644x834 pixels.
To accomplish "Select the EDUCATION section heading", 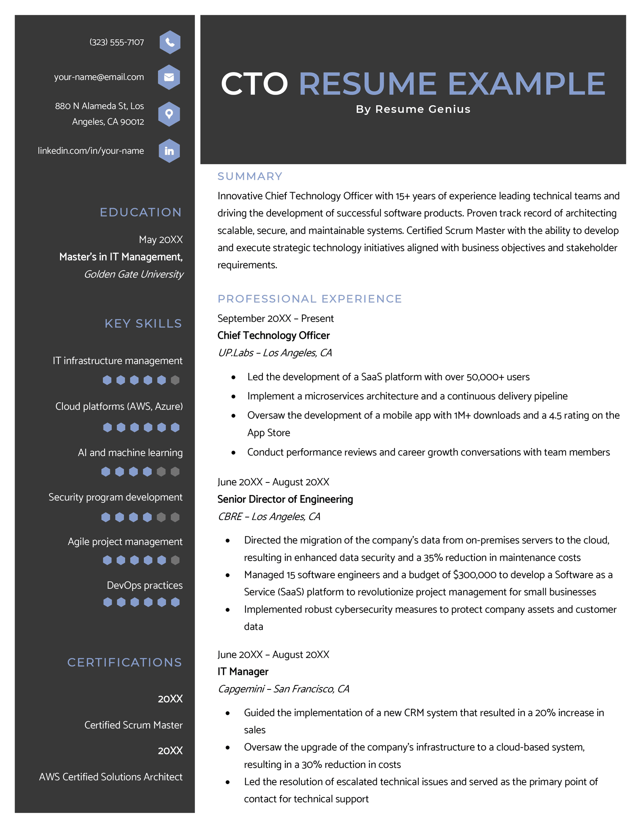I will [x=140, y=212].
